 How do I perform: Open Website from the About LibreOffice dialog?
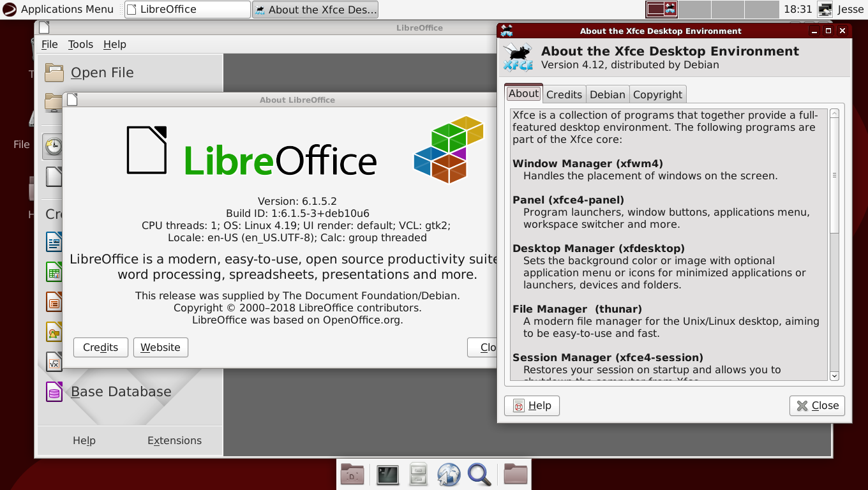[x=160, y=347]
